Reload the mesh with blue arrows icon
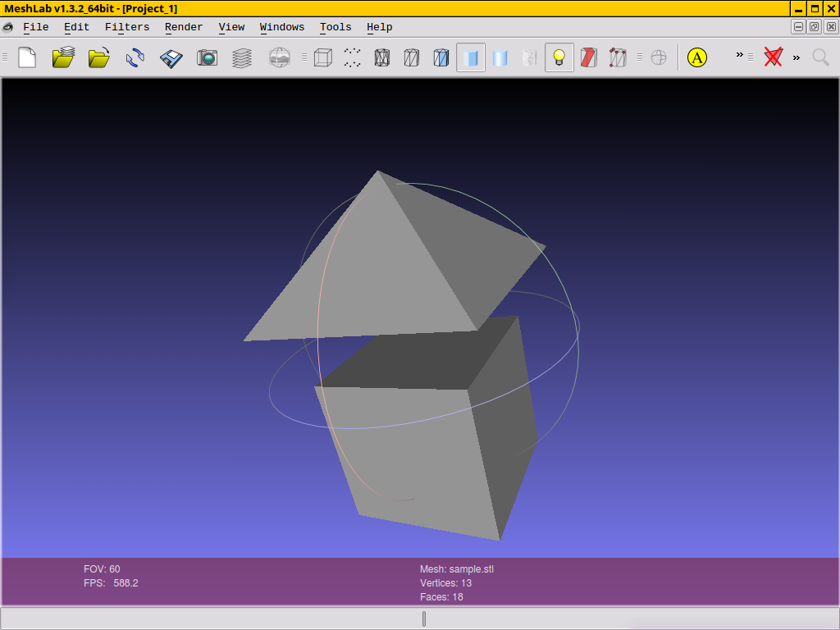The width and height of the screenshot is (840, 630). (x=135, y=57)
